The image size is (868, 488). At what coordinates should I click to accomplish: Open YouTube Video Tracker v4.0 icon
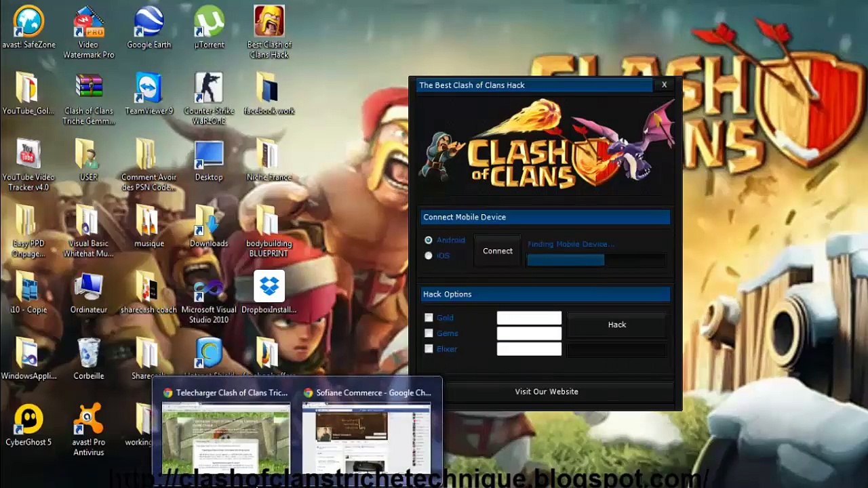(28, 165)
